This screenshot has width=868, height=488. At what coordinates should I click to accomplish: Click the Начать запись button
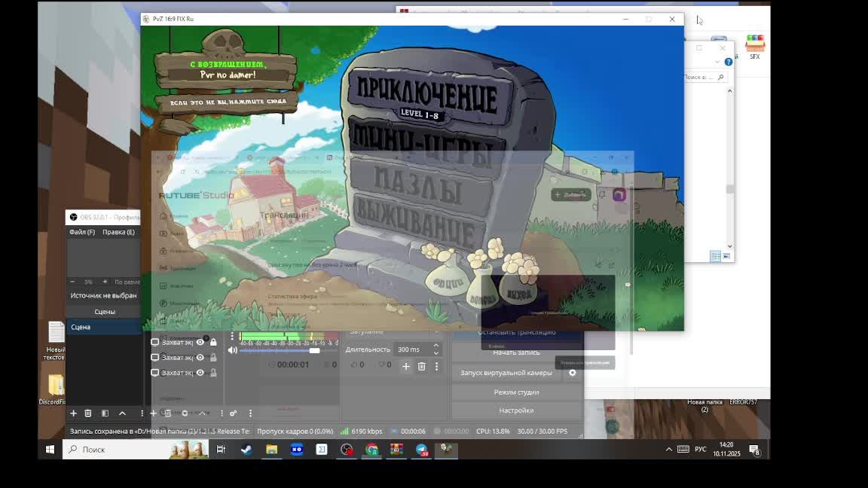click(x=516, y=352)
